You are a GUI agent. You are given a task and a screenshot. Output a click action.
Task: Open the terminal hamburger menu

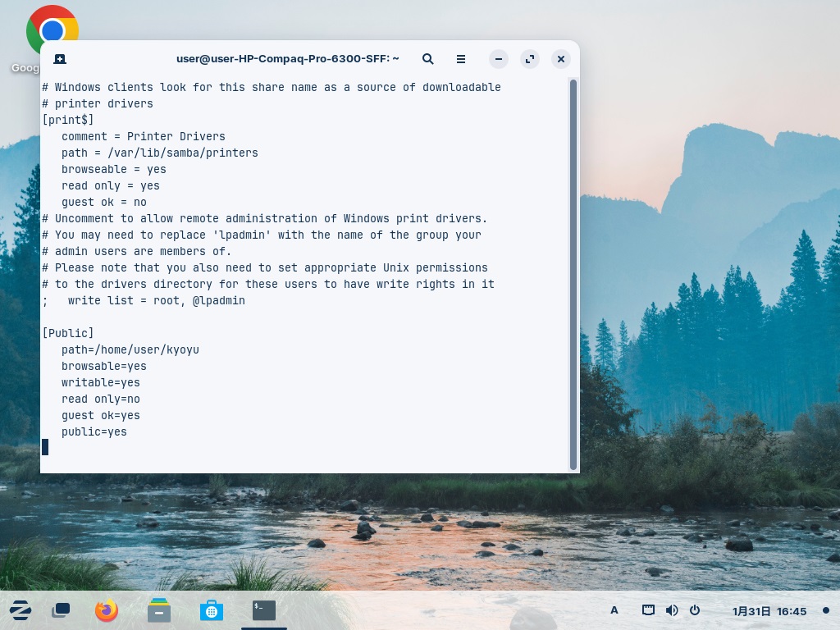pos(461,59)
